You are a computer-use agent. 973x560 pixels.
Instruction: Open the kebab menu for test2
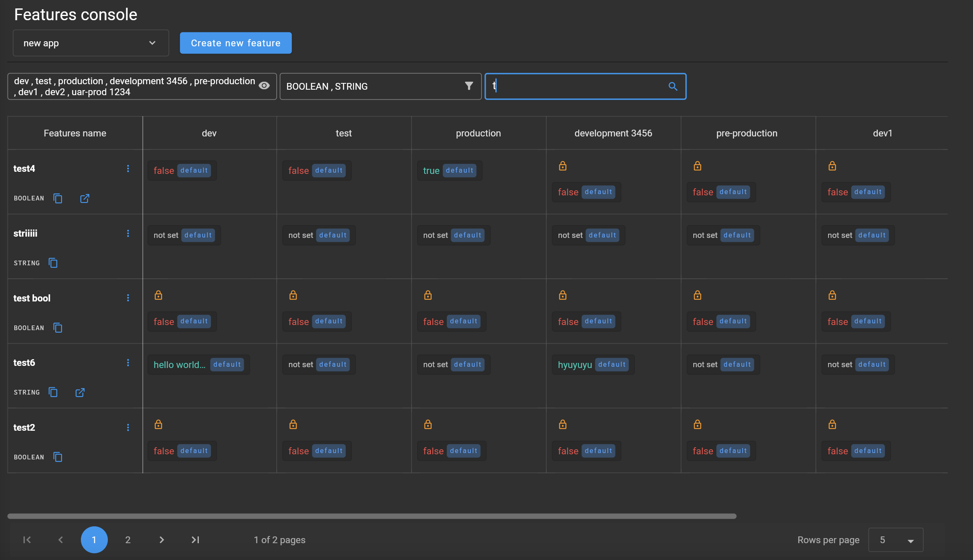click(x=128, y=427)
